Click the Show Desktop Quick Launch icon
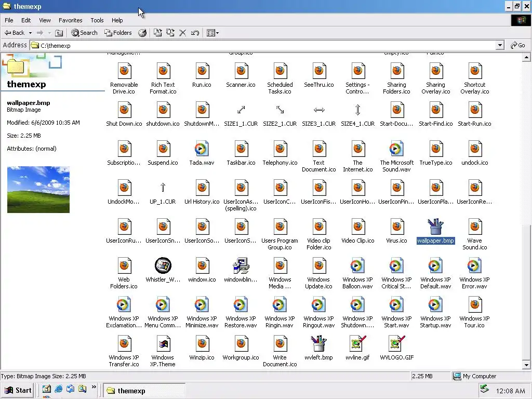The height and width of the screenshot is (399, 532). point(46,389)
